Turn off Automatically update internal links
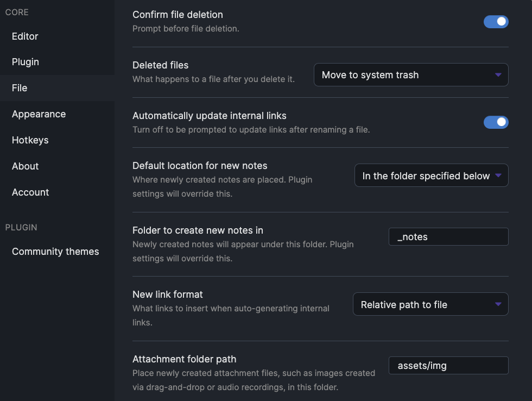The height and width of the screenshot is (401, 532). [x=496, y=122]
